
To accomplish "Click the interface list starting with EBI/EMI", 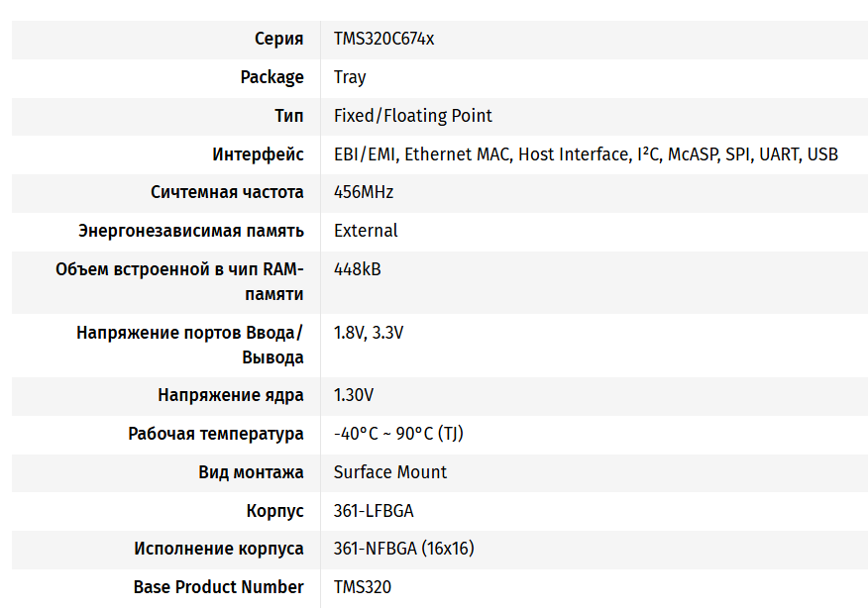I will [586, 154].
